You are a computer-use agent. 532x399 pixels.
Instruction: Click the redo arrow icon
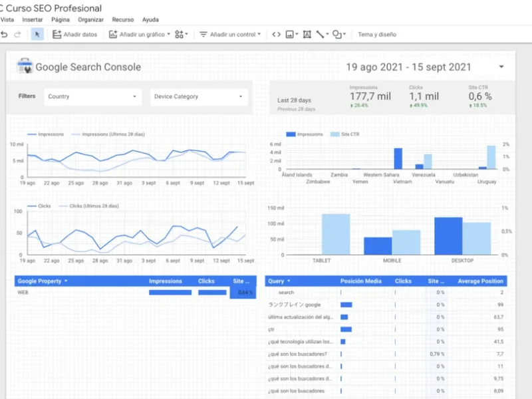click(x=17, y=35)
